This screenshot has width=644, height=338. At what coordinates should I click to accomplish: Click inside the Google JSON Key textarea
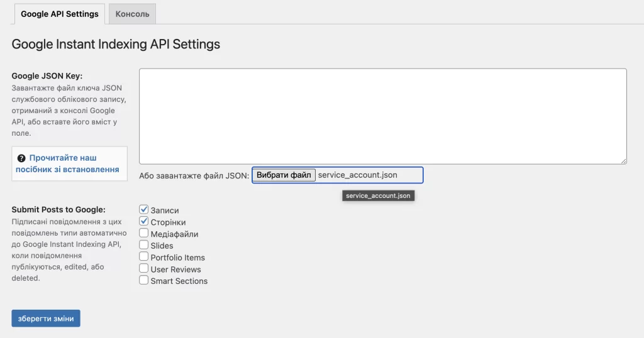point(383,116)
